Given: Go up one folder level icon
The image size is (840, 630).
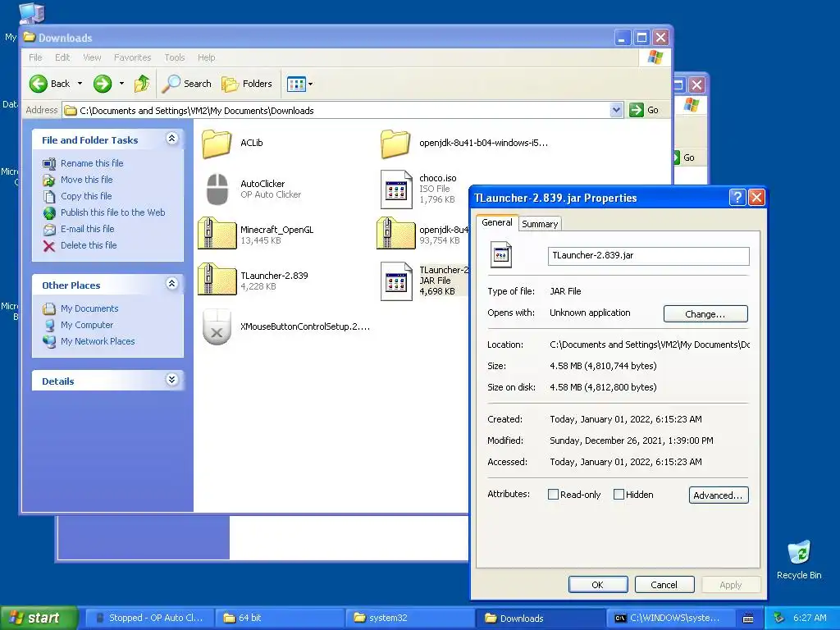Looking at the screenshot, I should (142, 84).
